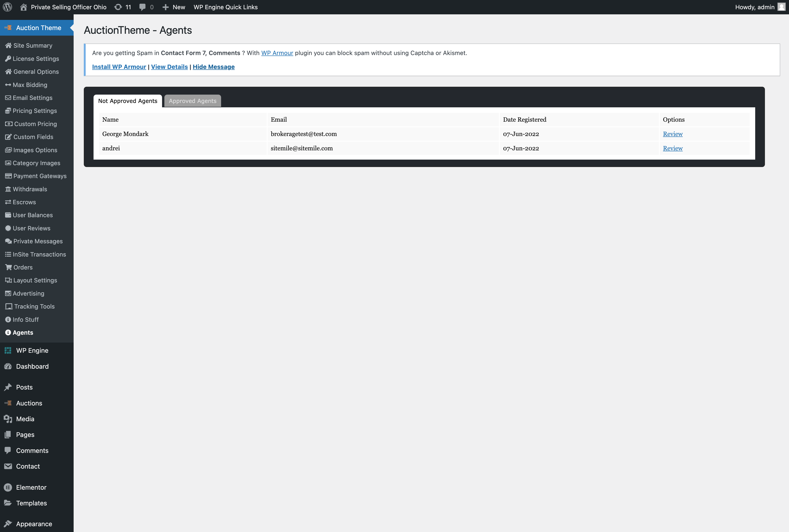
Task: Click the brokeragetest@test.com email cell
Action: [x=383, y=134]
